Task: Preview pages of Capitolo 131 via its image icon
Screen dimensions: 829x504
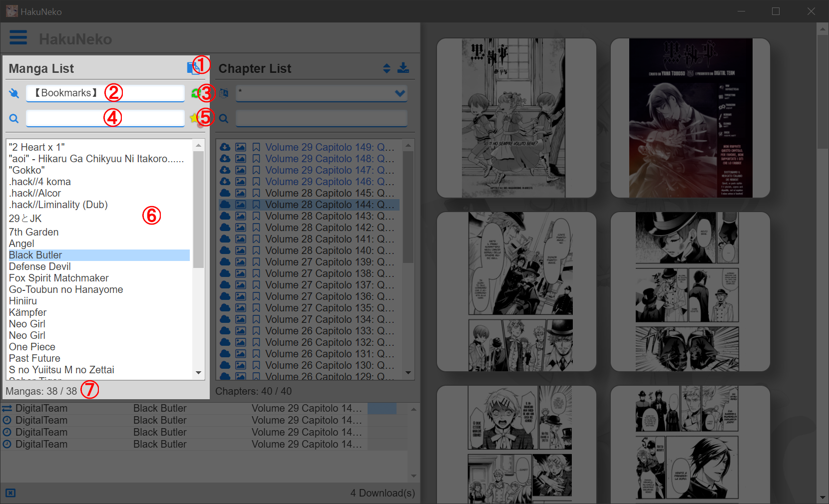Action: tap(241, 354)
